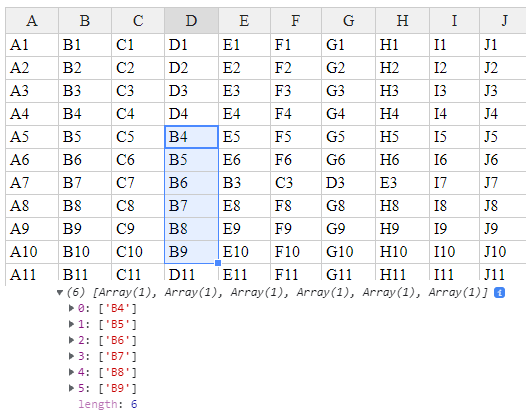Select cell B11

click(x=85, y=274)
